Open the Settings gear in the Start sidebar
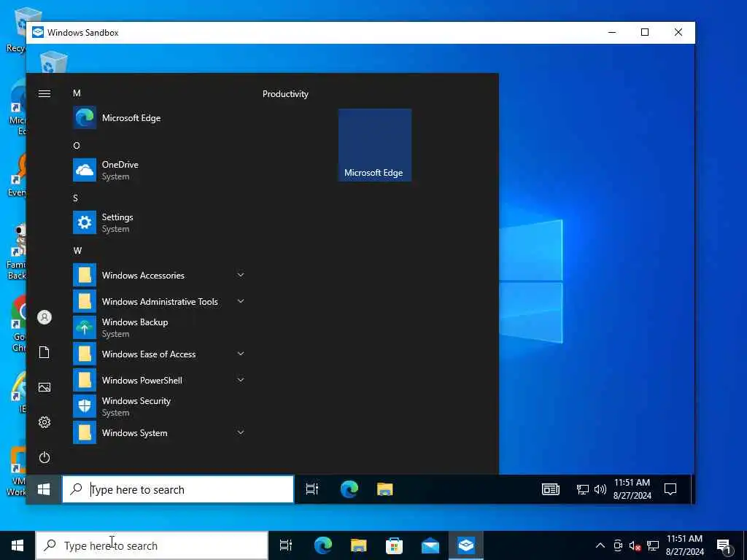Image resolution: width=747 pixels, height=560 pixels. coord(44,422)
